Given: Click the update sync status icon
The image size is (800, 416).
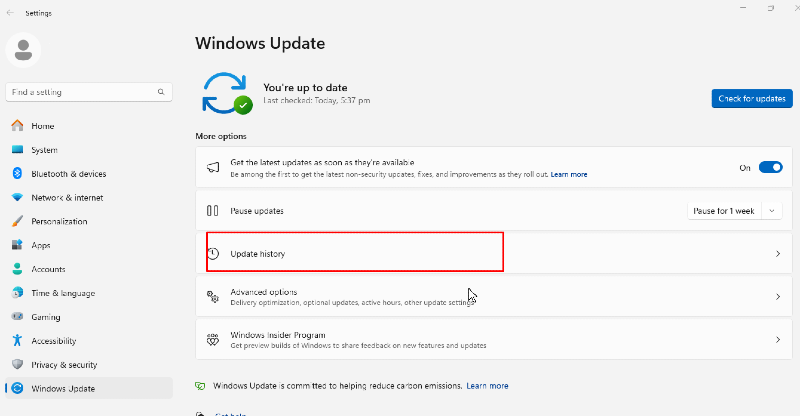Looking at the screenshot, I should 227,93.
